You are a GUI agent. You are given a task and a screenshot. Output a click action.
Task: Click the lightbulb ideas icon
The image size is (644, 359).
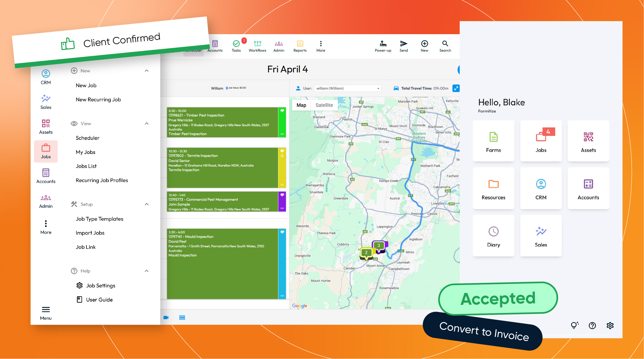click(x=574, y=325)
